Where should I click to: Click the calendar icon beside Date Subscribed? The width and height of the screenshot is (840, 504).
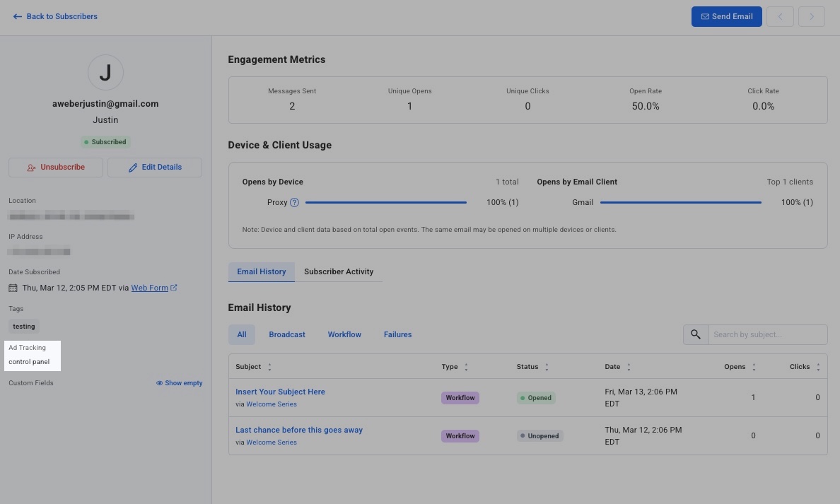coord(13,288)
